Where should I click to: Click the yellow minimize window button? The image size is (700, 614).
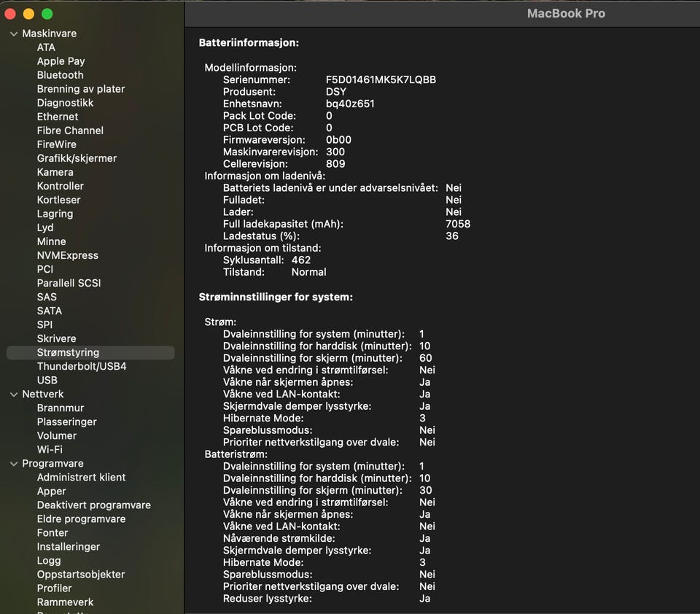click(x=28, y=14)
